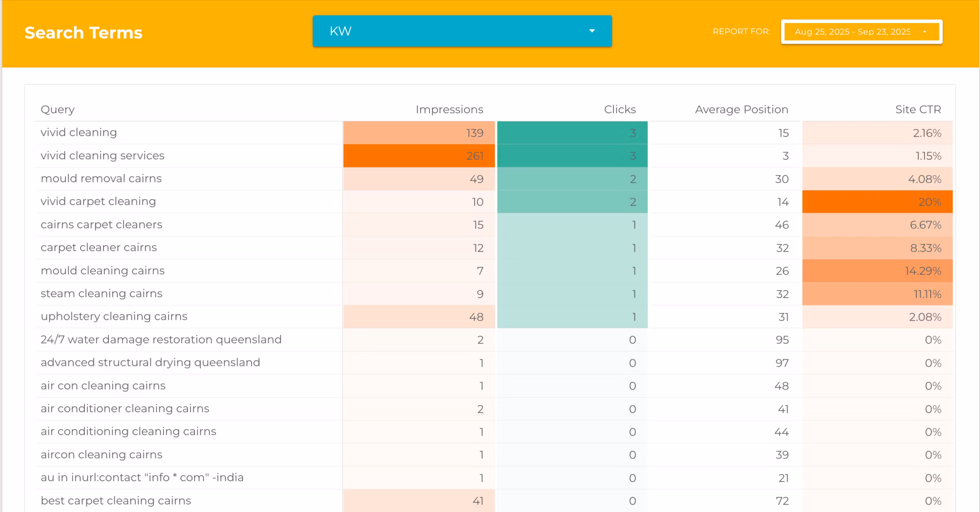This screenshot has width=980, height=512.
Task: Sort table by Impressions column header
Action: click(x=449, y=110)
